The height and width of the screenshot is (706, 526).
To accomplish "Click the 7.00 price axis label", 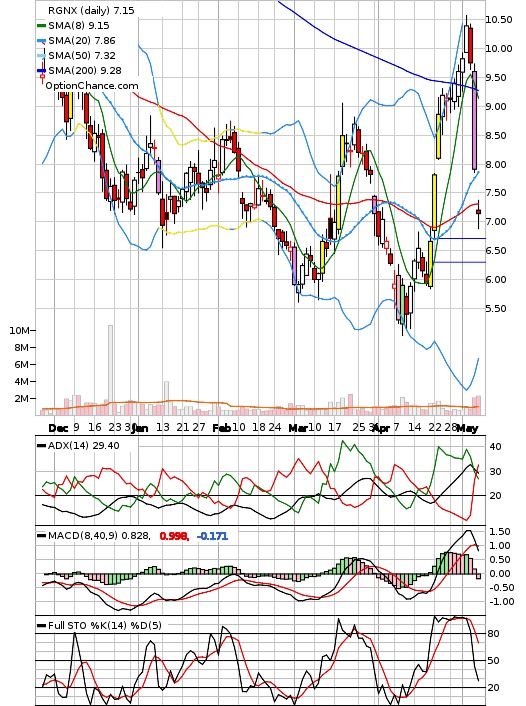I will point(496,222).
